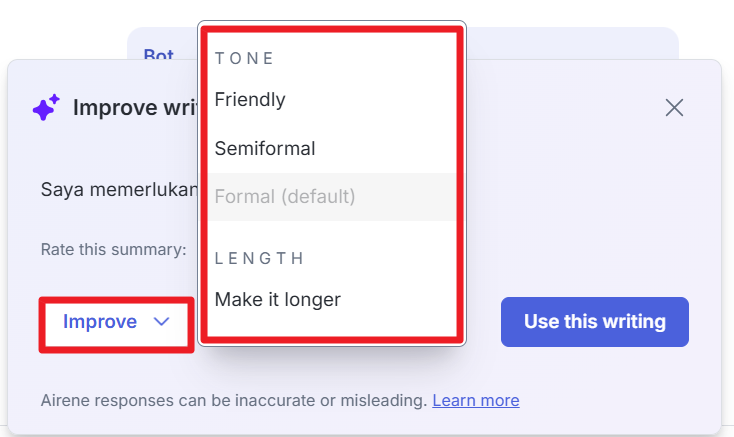Select the Formal (default) tone option
This screenshot has width=734, height=437.
pos(285,197)
